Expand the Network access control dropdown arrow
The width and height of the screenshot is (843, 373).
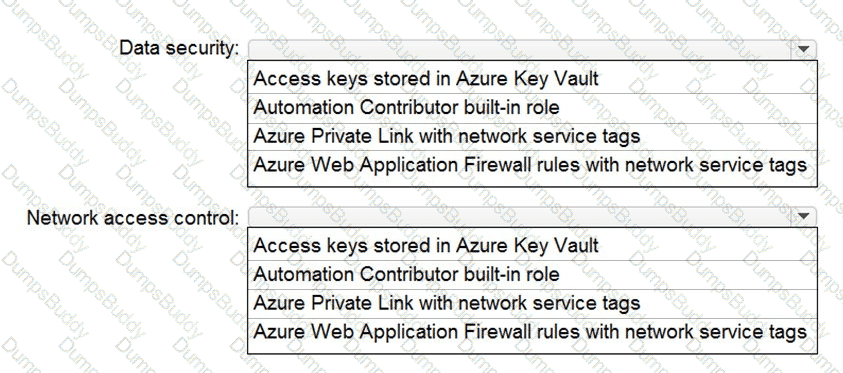click(803, 216)
